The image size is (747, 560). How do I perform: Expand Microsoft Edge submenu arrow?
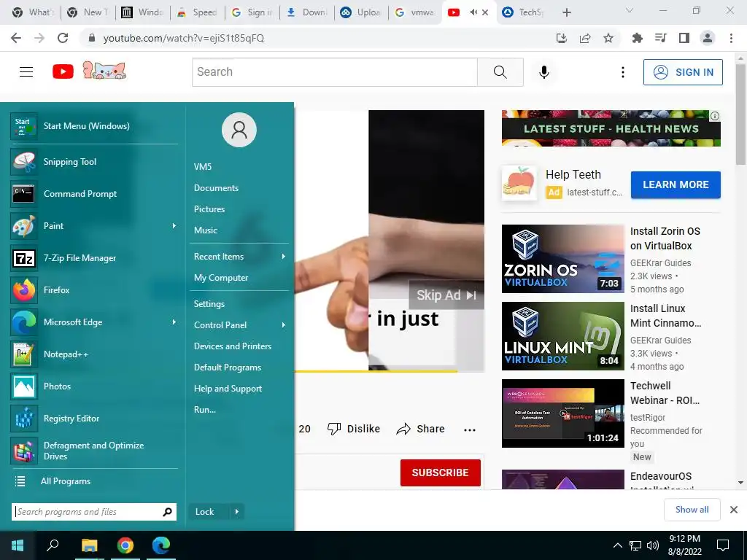(174, 322)
